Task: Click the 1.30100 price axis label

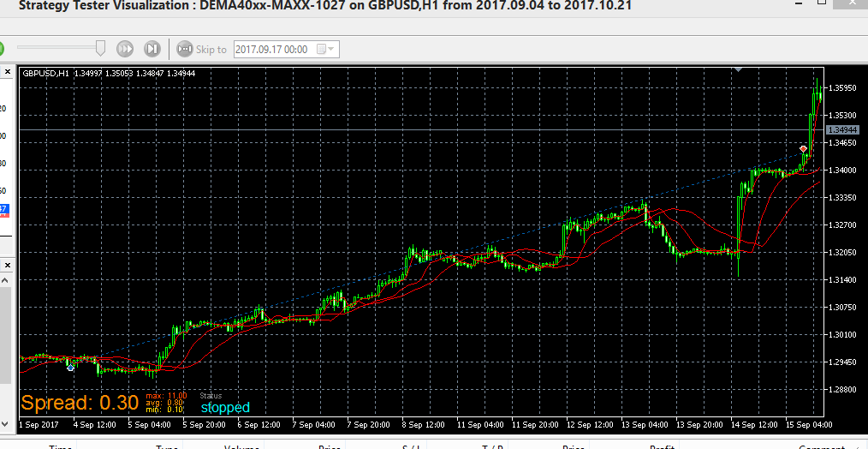Action: pyautogui.click(x=842, y=335)
